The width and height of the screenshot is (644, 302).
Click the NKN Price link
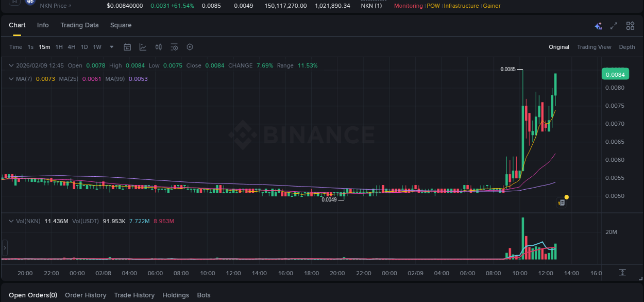click(x=55, y=6)
